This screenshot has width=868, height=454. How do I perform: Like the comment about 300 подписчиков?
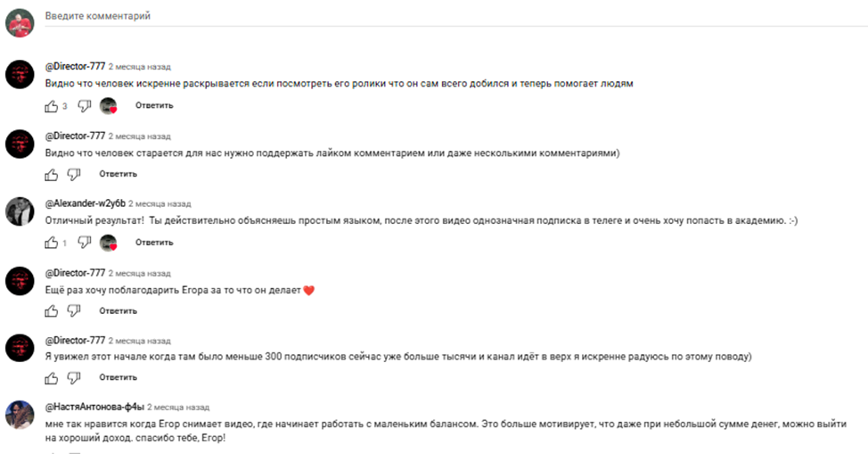[51, 378]
